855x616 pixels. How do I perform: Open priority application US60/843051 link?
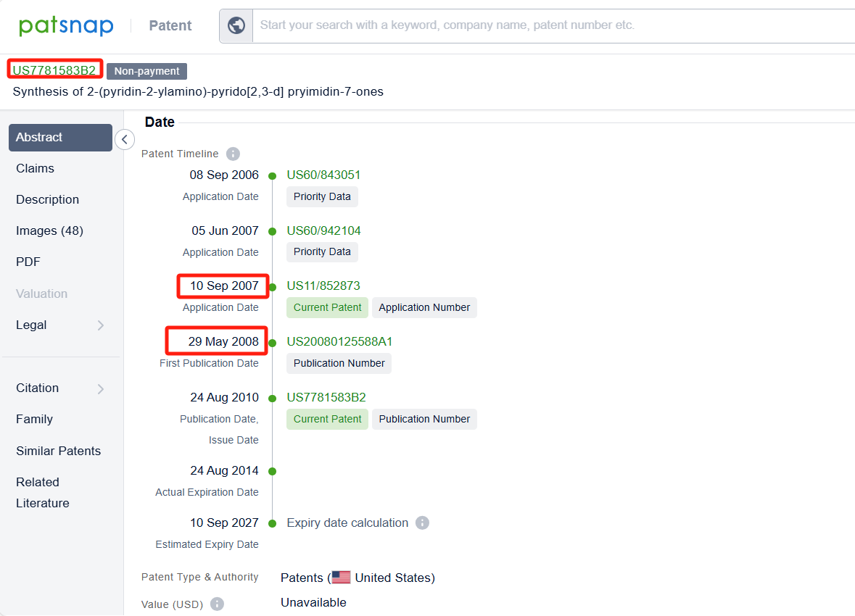pos(323,175)
